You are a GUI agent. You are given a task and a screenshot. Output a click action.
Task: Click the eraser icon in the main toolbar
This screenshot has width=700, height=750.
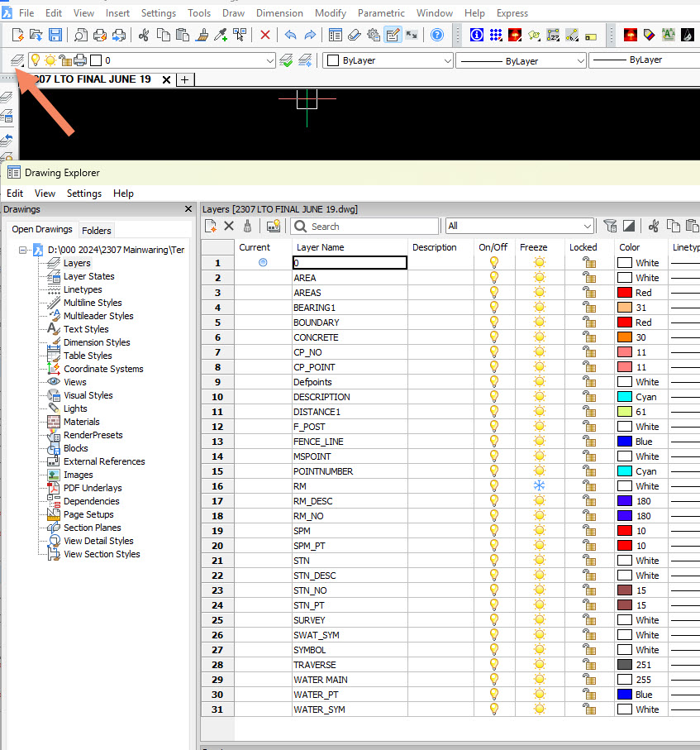click(355, 35)
